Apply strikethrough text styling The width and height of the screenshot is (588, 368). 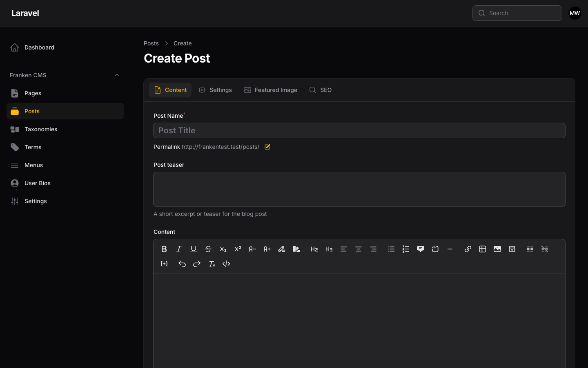point(208,249)
